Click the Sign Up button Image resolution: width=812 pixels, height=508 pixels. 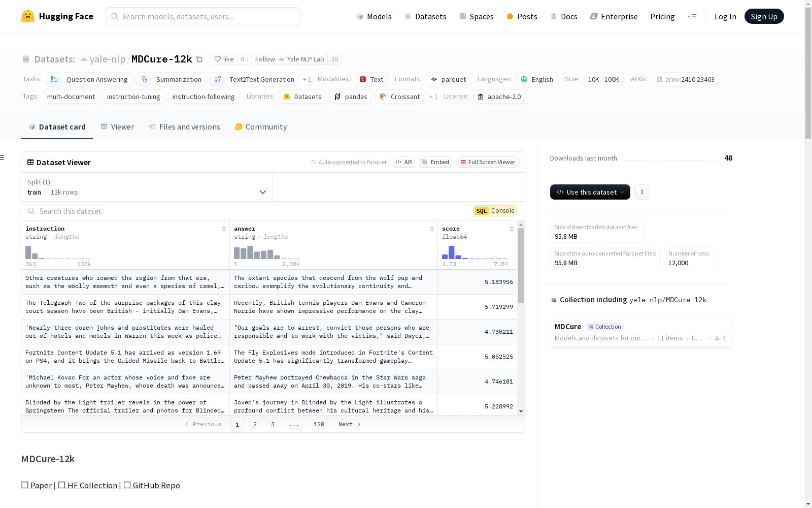tap(764, 16)
